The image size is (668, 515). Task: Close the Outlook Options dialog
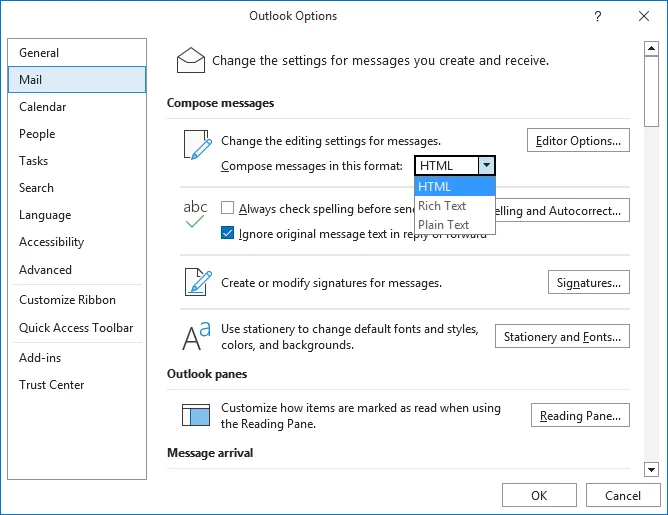point(644,16)
